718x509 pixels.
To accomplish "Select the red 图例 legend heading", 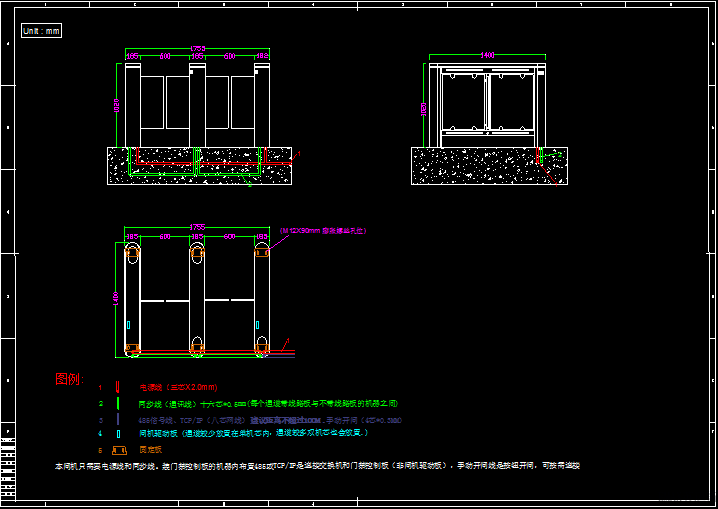I will (x=69, y=380).
